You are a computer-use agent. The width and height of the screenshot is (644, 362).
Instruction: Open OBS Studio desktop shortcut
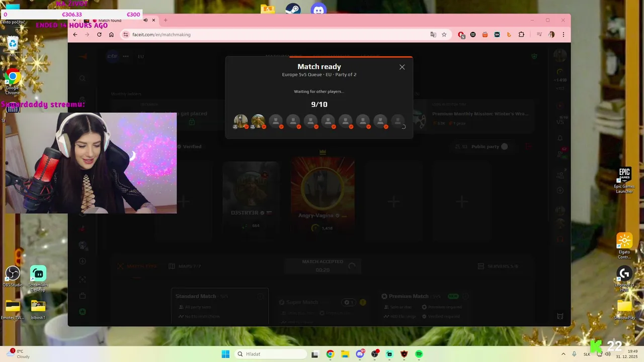pos(13,277)
